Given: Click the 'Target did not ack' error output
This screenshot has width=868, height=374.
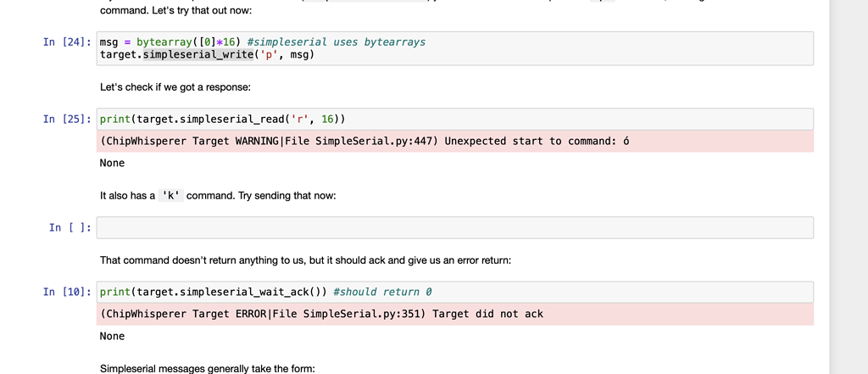Looking at the screenshot, I should 321,314.
